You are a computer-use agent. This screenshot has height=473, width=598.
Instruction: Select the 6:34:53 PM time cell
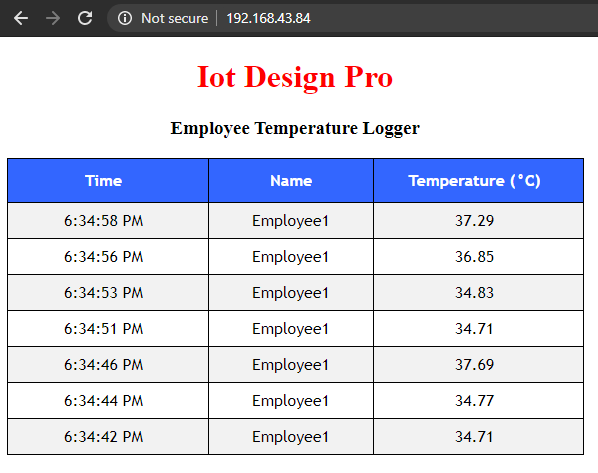(x=108, y=293)
